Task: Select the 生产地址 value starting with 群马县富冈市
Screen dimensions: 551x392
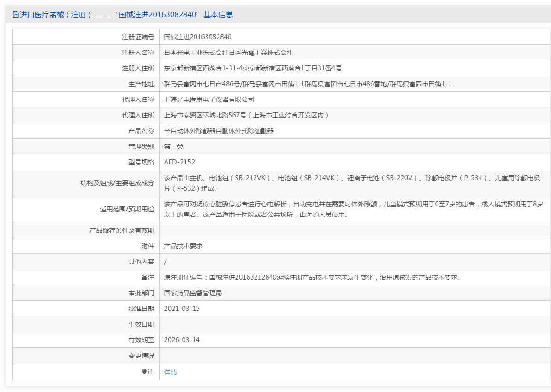Action: pyautogui.click(x=308, y=84)
